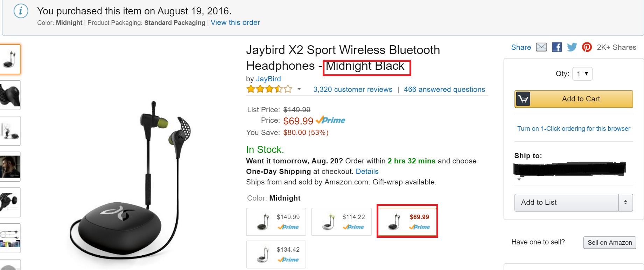Choose the $114.22 color variant
The width and height of the screenshot is (644, 270).
pyautogui.click(x=341, y=222)
